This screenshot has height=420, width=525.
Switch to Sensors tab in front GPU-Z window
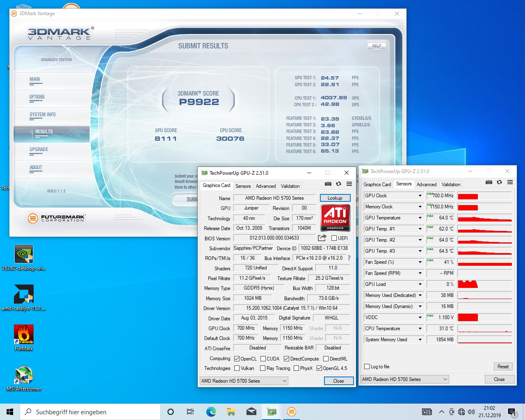pos(243,186)
